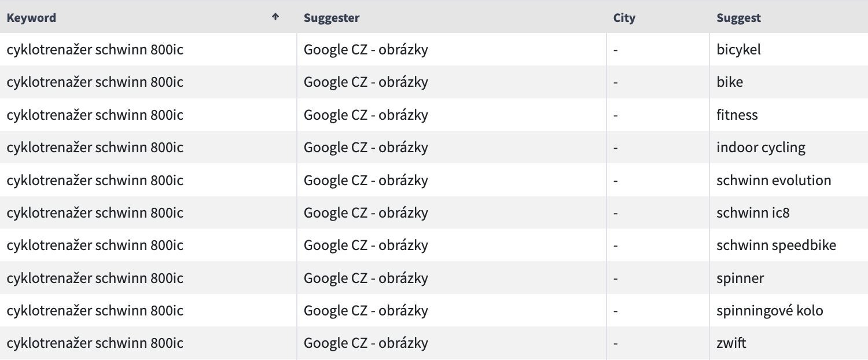
Task: Select the 'schwinn evolution' suggestion cell
Action: point(789,180)
